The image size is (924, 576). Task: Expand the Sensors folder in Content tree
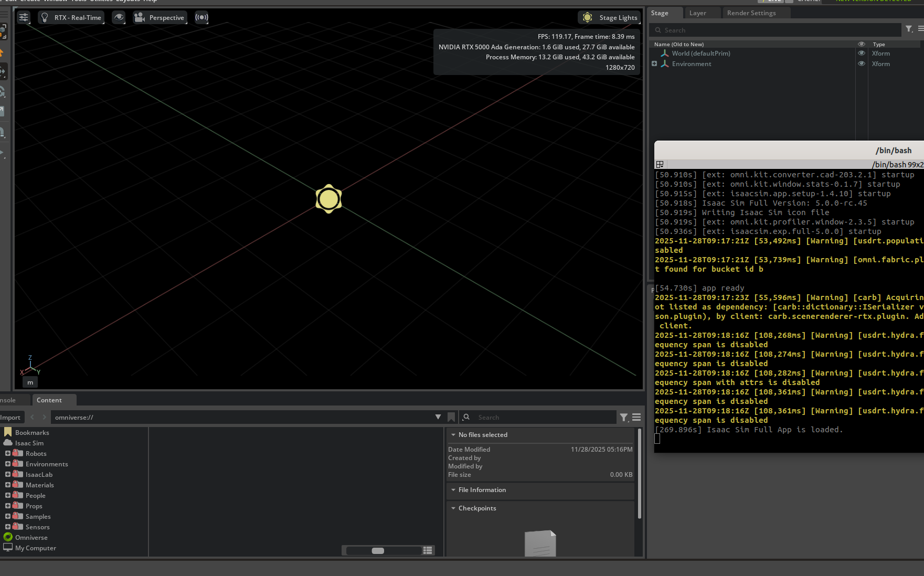[x=8, y=527]
